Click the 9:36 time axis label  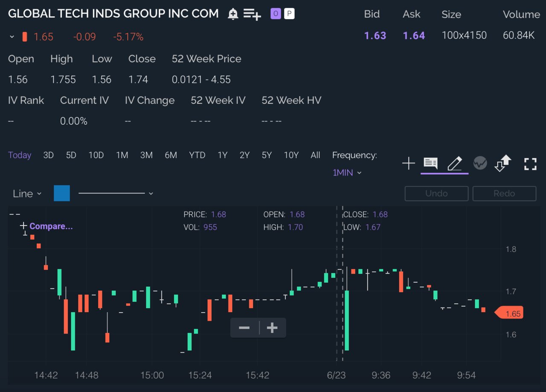[381, 375]
